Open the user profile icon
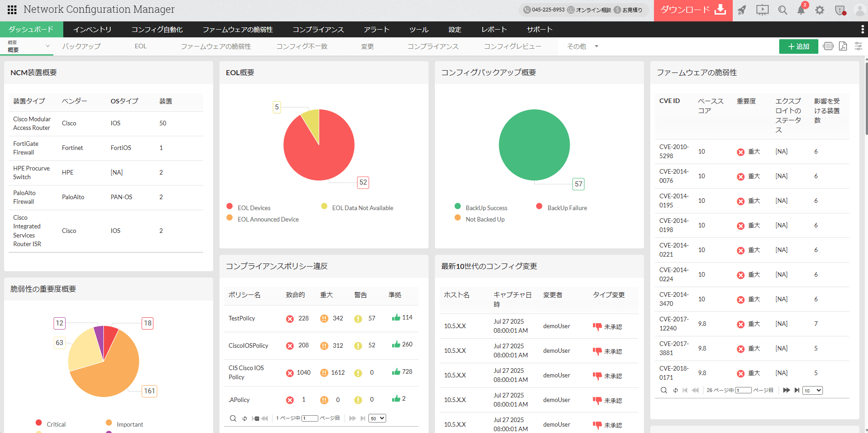 (x=859, y=10)
